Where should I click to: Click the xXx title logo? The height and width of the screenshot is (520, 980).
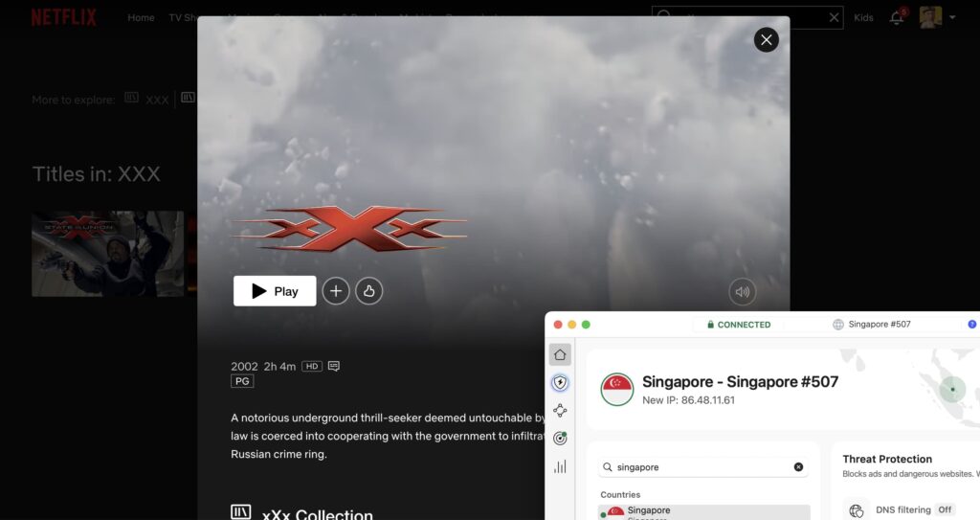pos(349,229)
